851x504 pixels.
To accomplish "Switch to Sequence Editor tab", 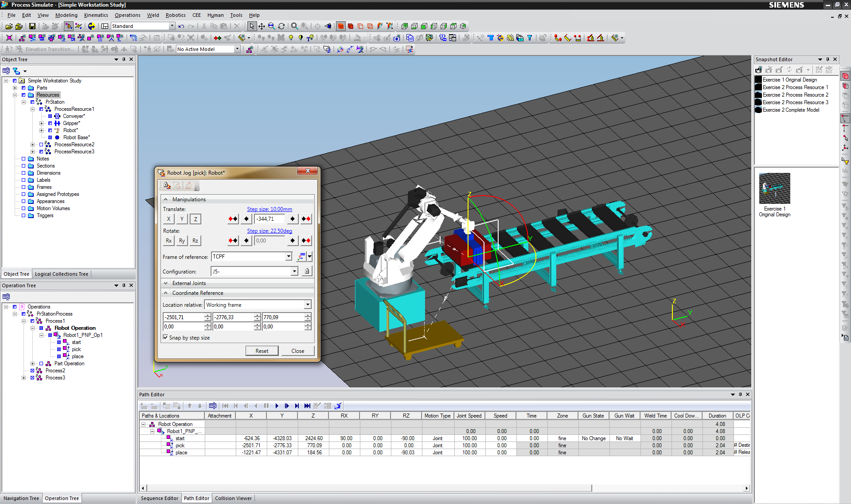I will click(x=160, y=498).
